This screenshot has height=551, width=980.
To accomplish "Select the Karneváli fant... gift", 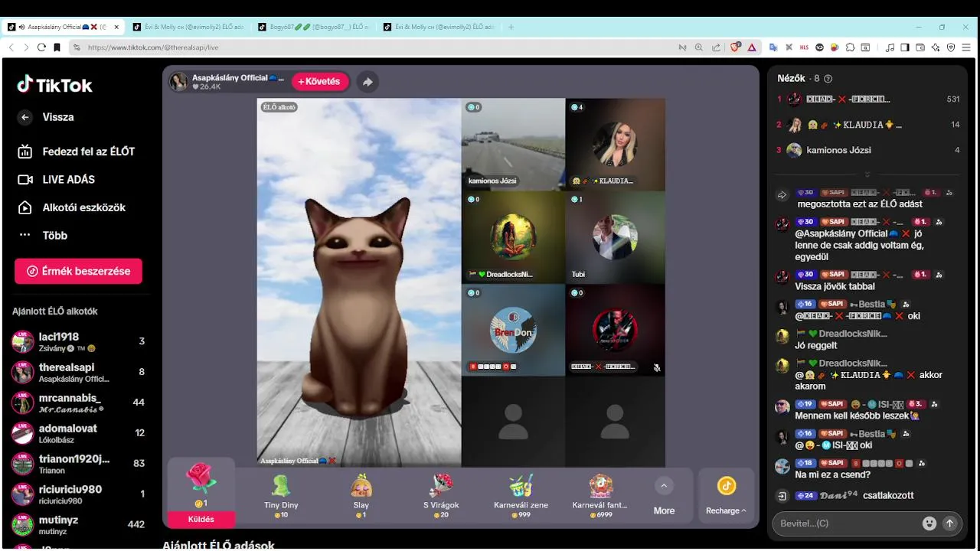I will [600, 495].
